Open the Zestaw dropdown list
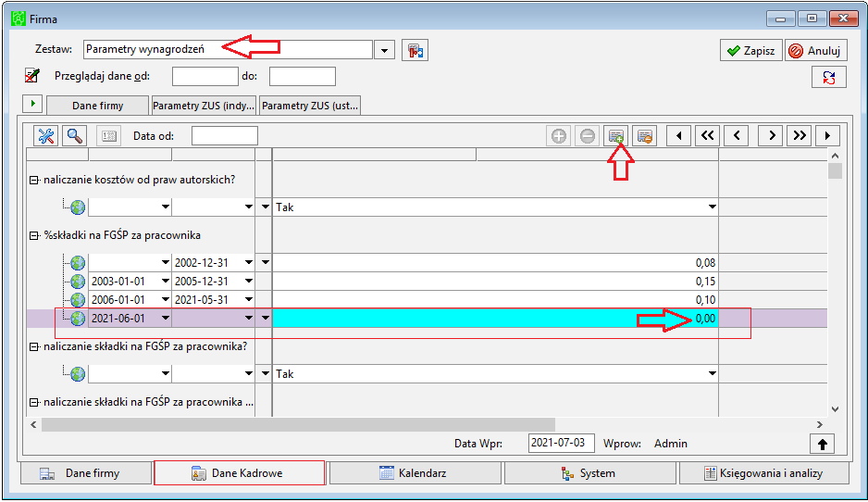This screenshot has width=868, height=502. click(384, 50)
